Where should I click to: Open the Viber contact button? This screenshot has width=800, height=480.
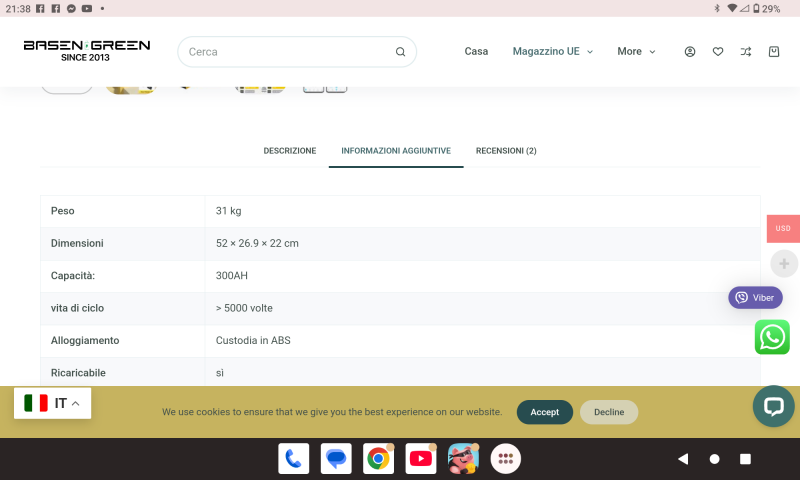[755, 297]
